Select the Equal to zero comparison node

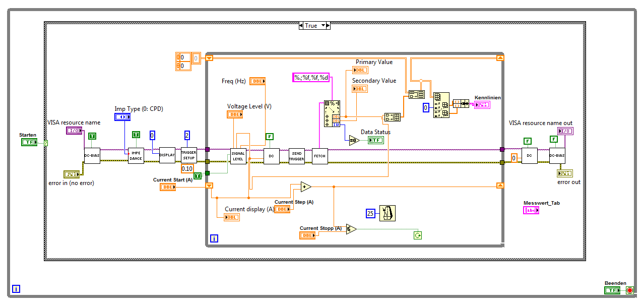[x=355, y=141]
